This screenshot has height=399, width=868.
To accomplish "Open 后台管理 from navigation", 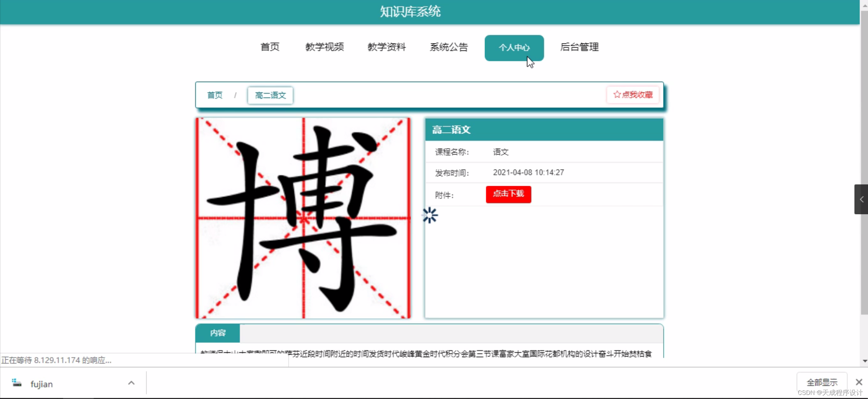I will pos(579,47).
